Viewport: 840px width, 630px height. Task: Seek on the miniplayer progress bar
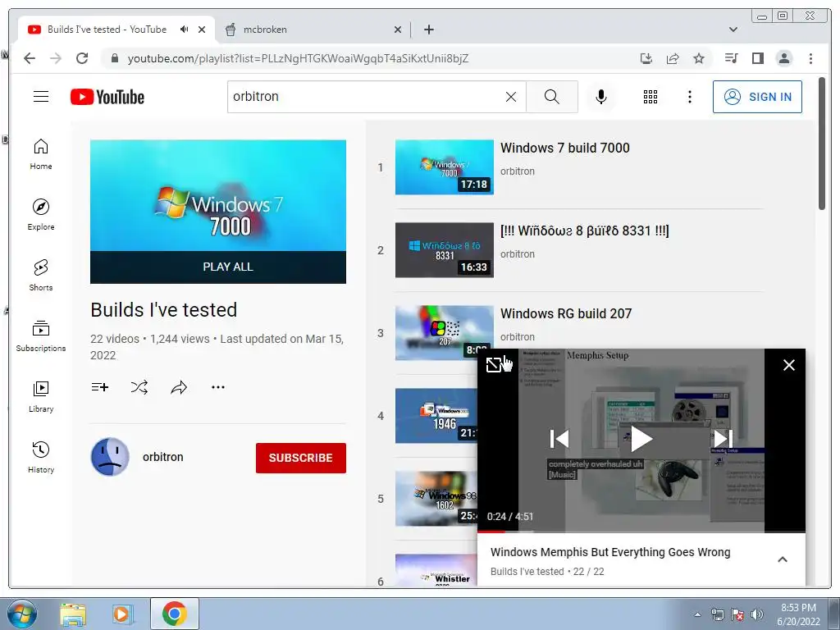[x=641, y=532]
